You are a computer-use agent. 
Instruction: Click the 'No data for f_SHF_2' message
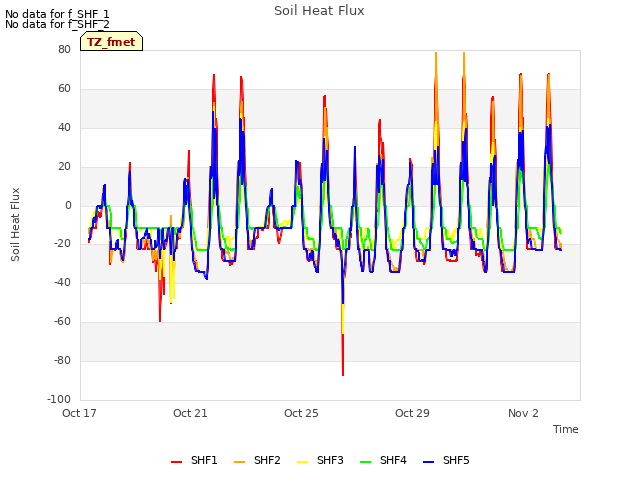tap(57, 24)
